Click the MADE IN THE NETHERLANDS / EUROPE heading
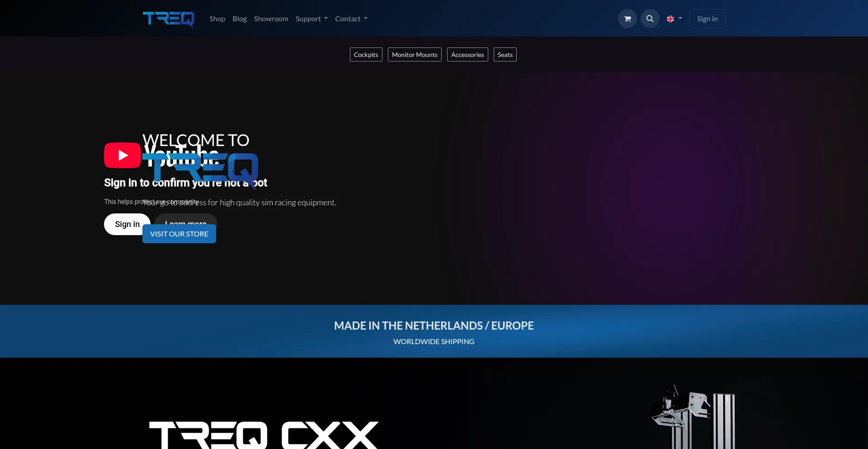Viewport: 868px width, 449px height. coord(434,326)
